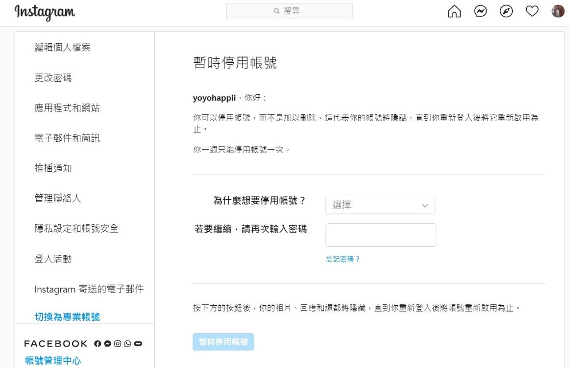Click the WhatsApp icon in the footer
This screenshot has width=588, height=368.
coord(127,343)
